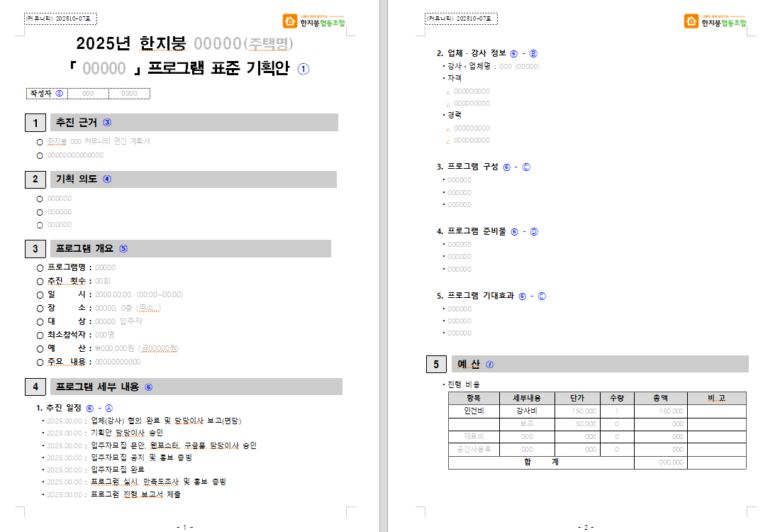Click the line "프로그램 진행 보고서 제출"
This screenshot has height=532, width=763.
coord(135,494)
